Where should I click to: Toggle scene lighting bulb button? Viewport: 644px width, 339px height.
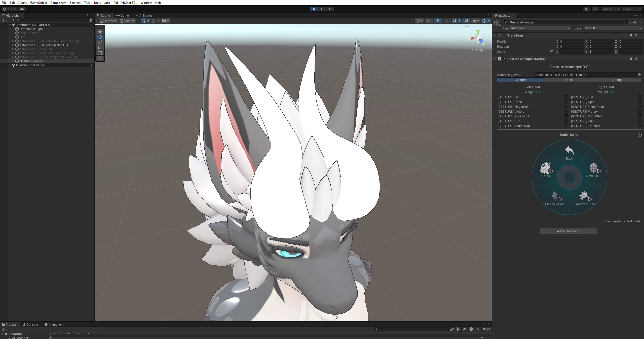coord(438,21)
